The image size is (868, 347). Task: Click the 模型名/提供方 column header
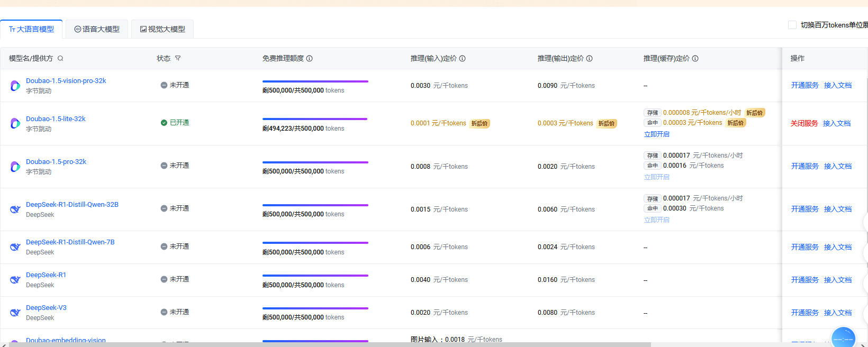(31, 59)
